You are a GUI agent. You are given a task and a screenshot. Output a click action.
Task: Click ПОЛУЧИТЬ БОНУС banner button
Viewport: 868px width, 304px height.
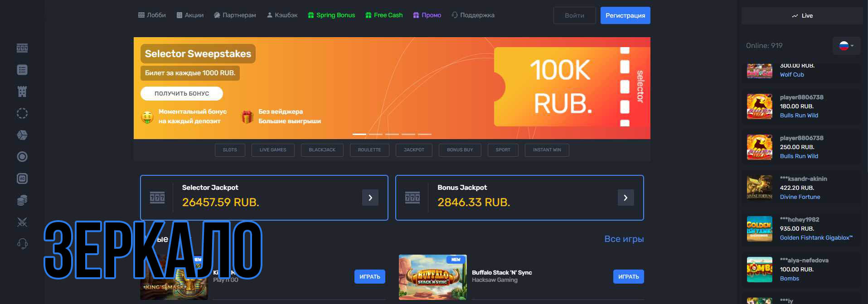tap(182, 93)
